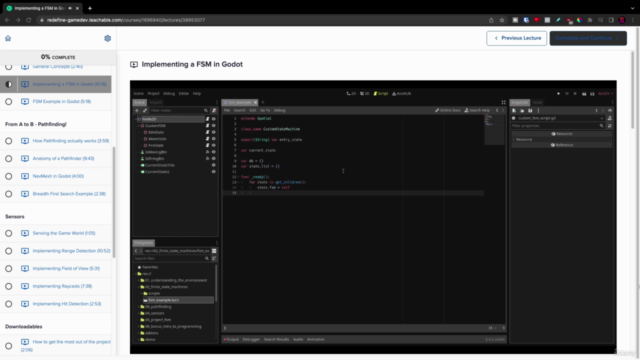Collapse the CustomFSM tree node
The width and height of the screenshot is (640, 360).
click(x=138, y=126)
